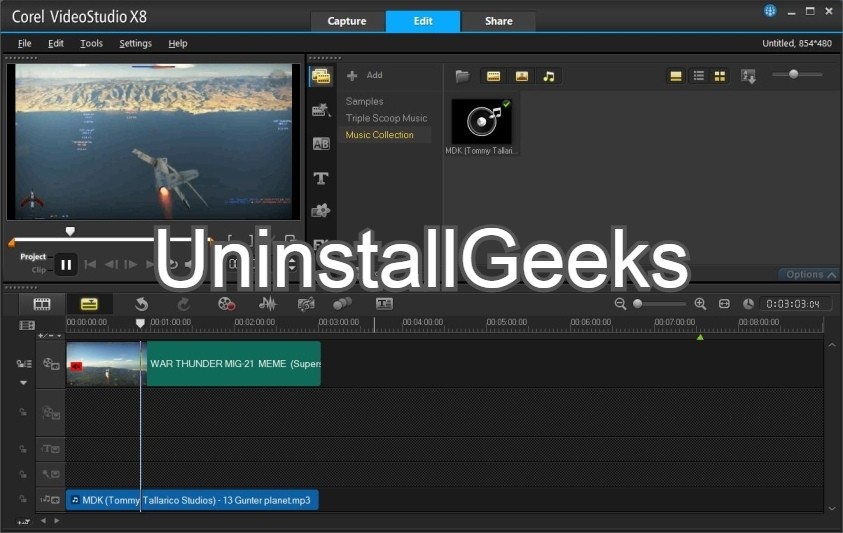Select Project playback mode
The image size is (843, 533).
(x=33, y=257)
